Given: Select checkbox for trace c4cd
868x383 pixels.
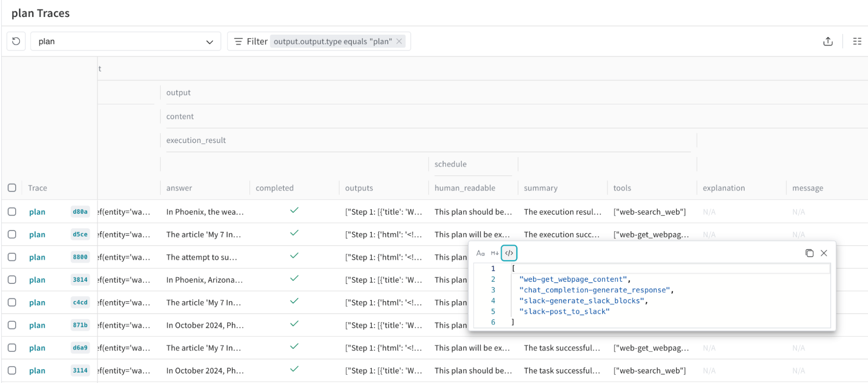Looking at the screenshot, I should 12,303.
